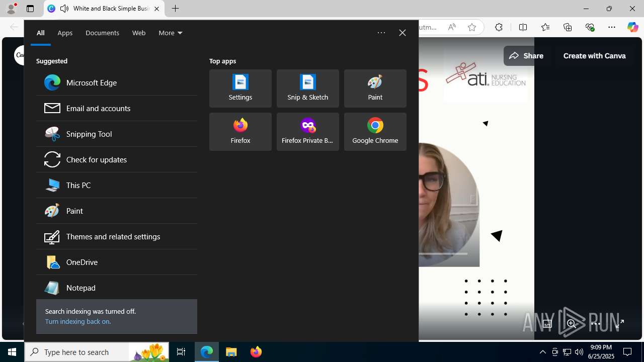
Task: Click the taskbar clock showing 9:09 PM
Action: [x=602, y=352]
